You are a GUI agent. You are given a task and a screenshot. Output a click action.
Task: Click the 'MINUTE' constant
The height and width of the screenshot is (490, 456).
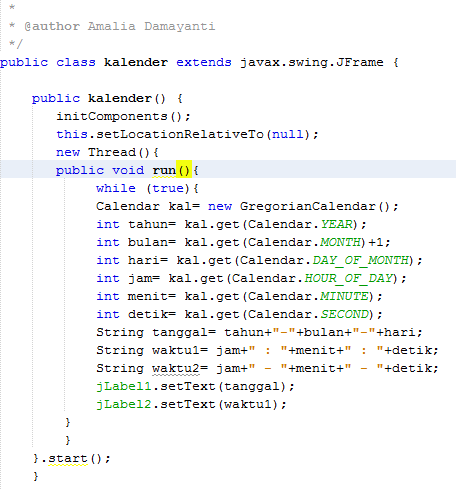click(x=345, y=296)
